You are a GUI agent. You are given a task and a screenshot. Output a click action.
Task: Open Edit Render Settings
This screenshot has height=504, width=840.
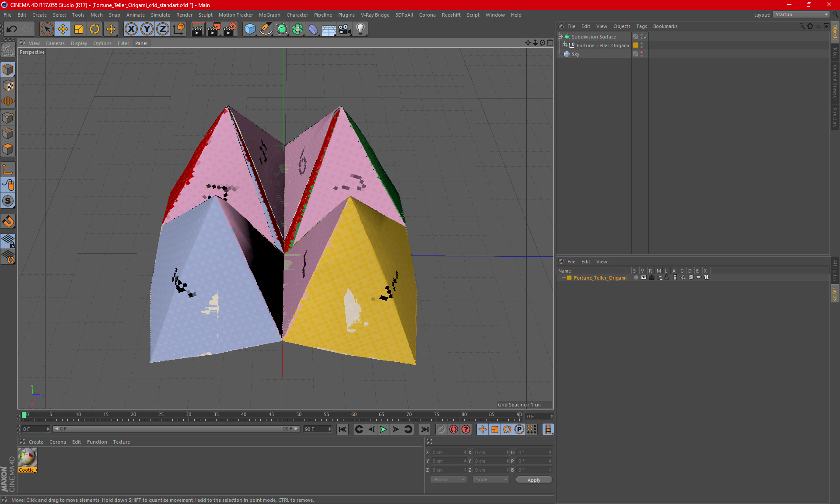coord(230,29)
